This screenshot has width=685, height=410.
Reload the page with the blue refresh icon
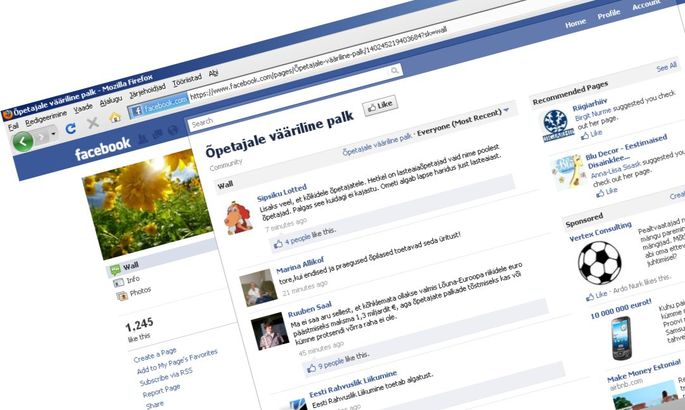click(x=71, y=128)
